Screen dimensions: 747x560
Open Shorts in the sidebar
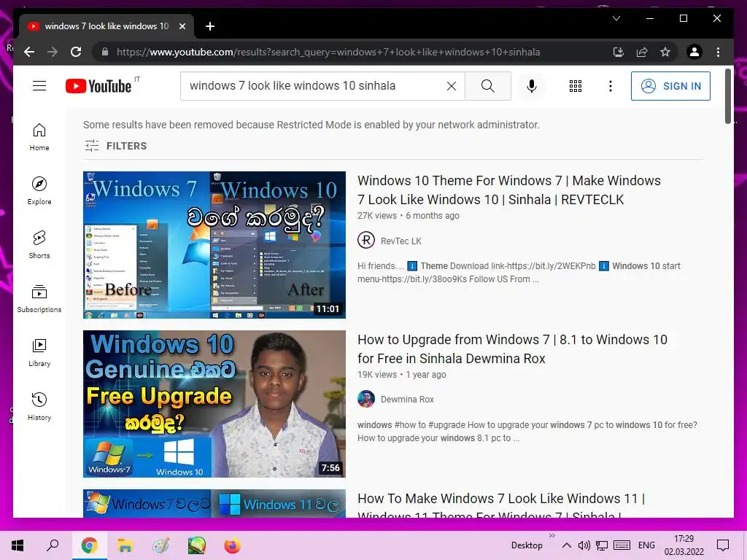coord(39,245)
